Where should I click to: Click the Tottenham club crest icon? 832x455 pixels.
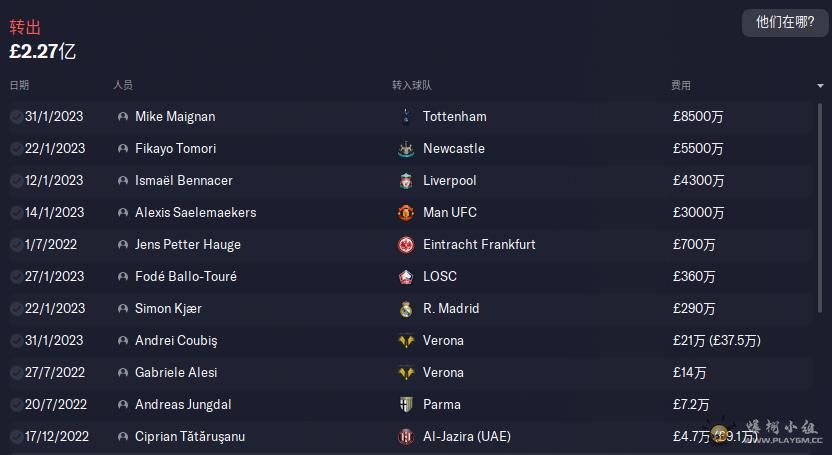[x=406, y=117]
